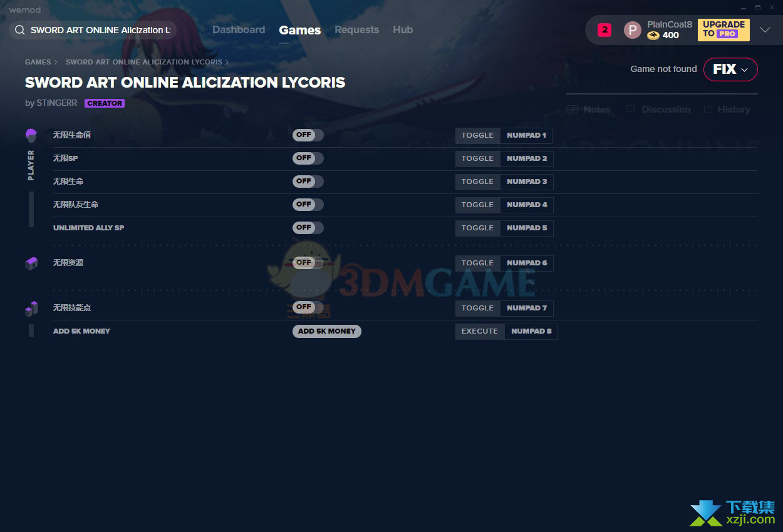Image resolution: width=783 pixels, height=532 pixels.
Task: Click chevron after GAMES breadcrumb
Action: point(56,63)
